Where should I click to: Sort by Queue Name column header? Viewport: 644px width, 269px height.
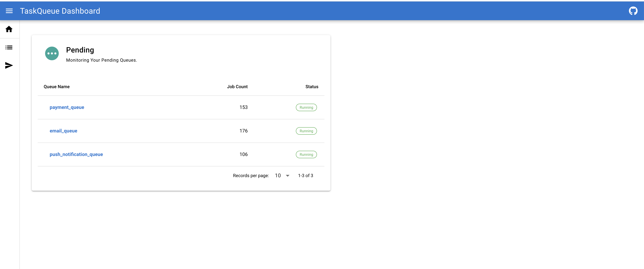[57, 87]
